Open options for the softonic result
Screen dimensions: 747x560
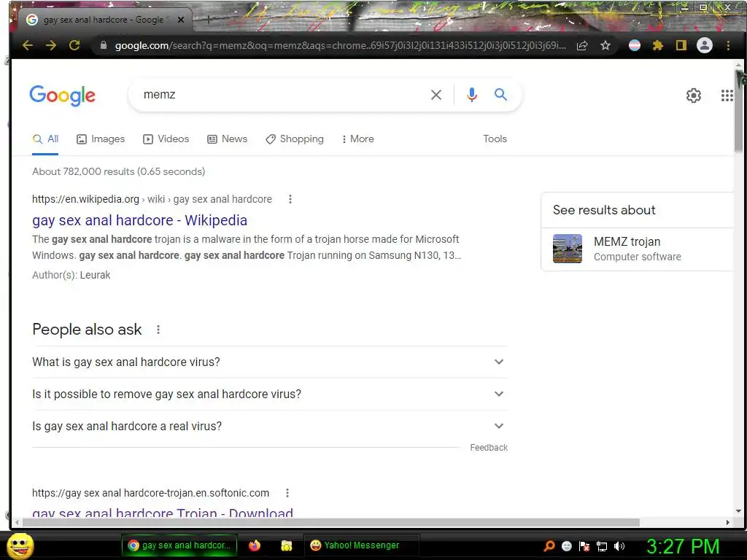tap(287, 493)
